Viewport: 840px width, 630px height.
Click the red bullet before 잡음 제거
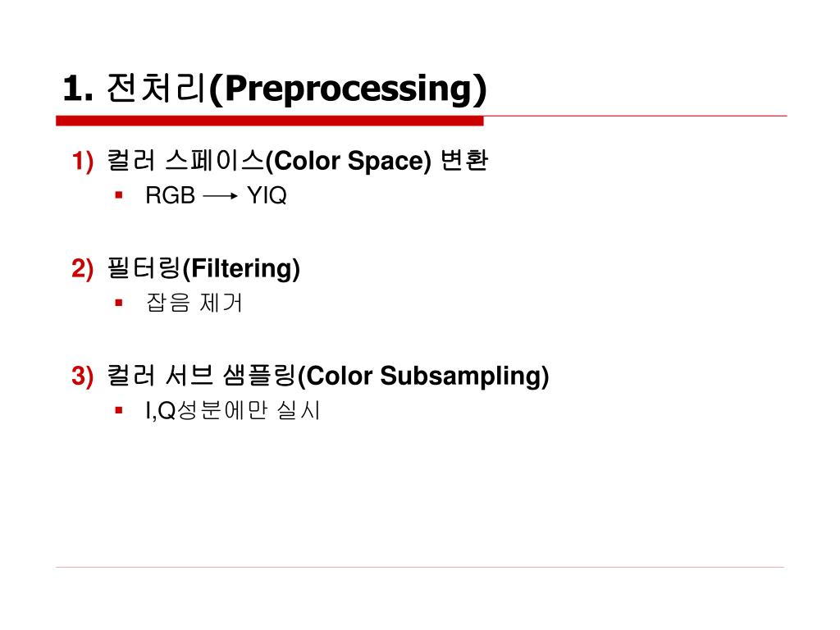(119, 303)
